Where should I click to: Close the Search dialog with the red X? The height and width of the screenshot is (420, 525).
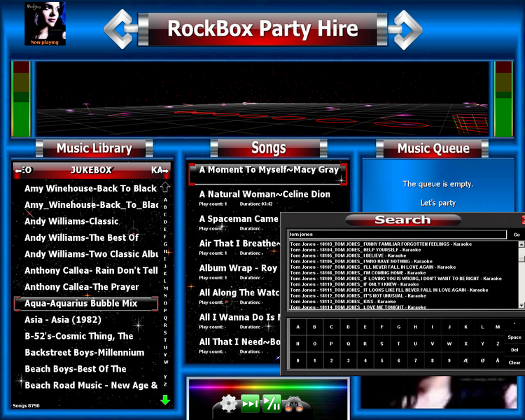pos(524,220)
